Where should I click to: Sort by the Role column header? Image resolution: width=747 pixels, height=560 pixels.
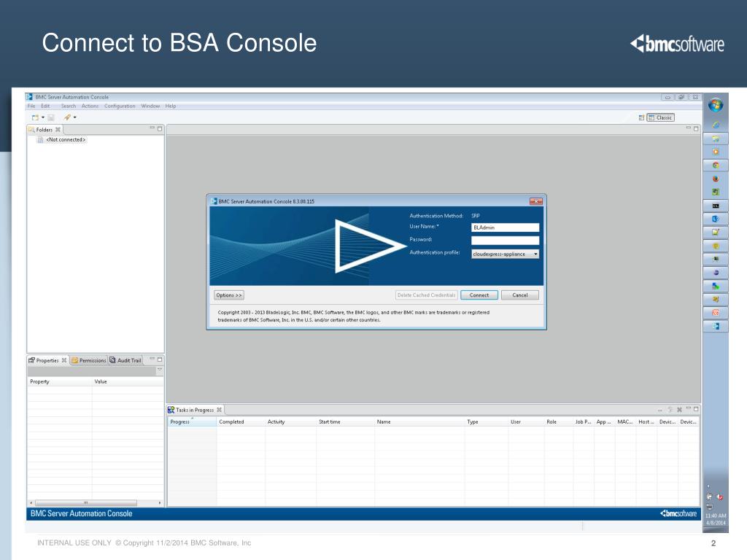point(558,422)
